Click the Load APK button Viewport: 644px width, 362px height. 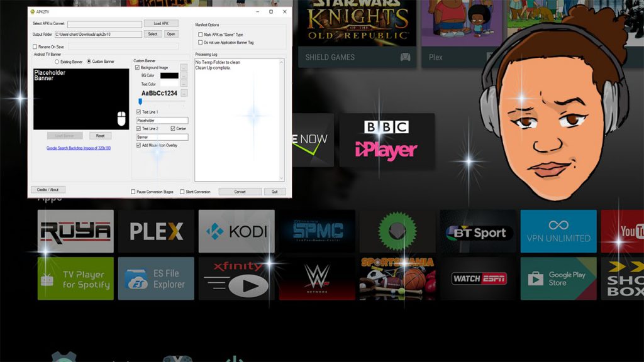[162, 23]
